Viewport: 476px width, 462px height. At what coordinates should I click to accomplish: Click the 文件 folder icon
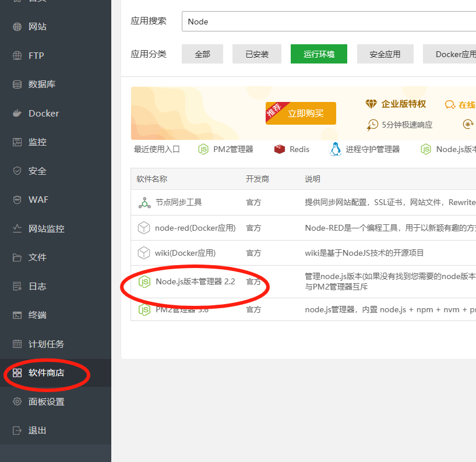[x=17, y=258]
